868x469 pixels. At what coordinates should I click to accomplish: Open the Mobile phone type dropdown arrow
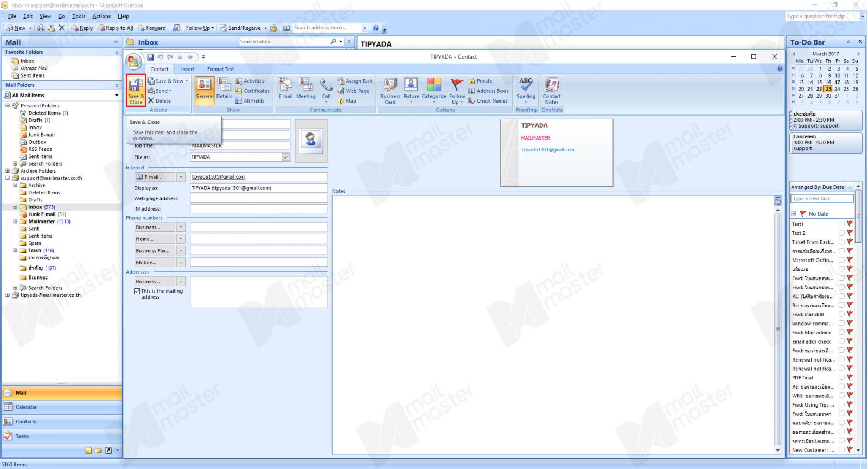tap(181, 262)
